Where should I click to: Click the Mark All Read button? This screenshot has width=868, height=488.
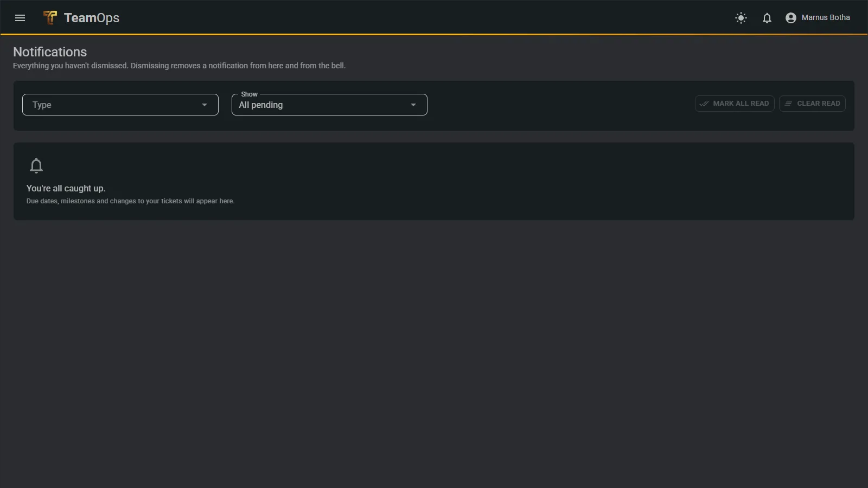point(735,104)
